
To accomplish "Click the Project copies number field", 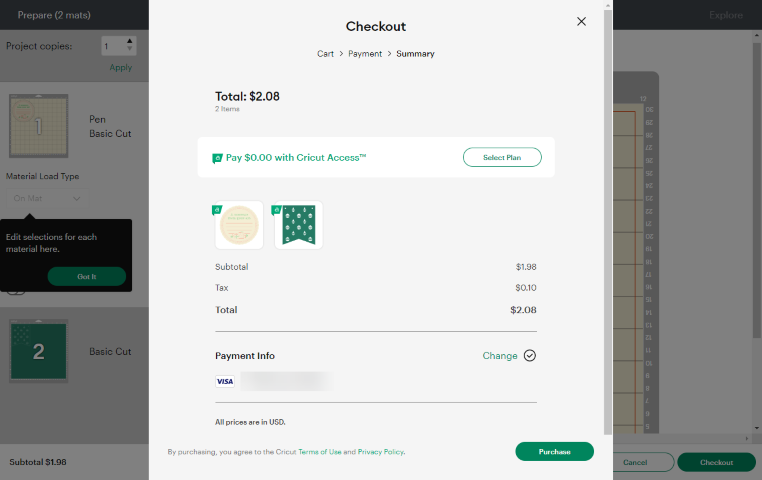I will point(112,46).
